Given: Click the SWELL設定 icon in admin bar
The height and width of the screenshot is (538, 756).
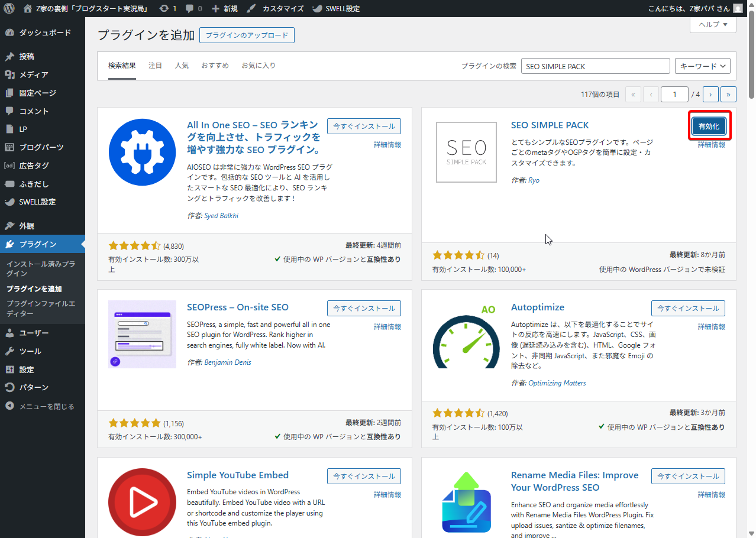Looking at the screenshot, I should pos(317,9).
